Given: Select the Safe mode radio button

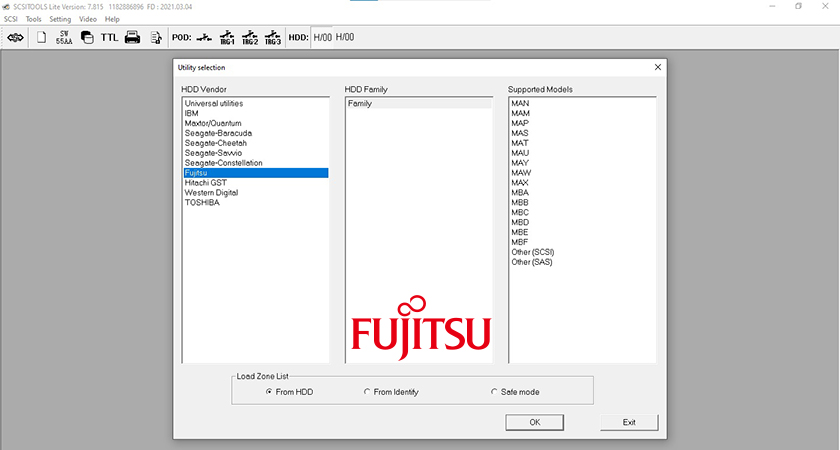Looking at the screenshot, I should pos(515,392).
